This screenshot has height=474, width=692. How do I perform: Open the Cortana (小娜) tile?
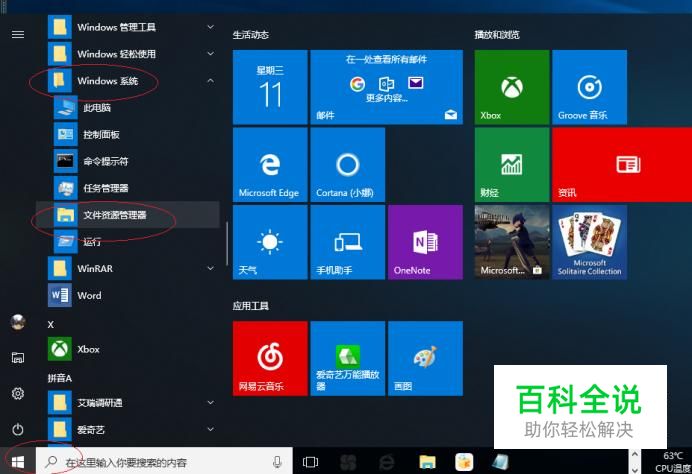(348, 165)
